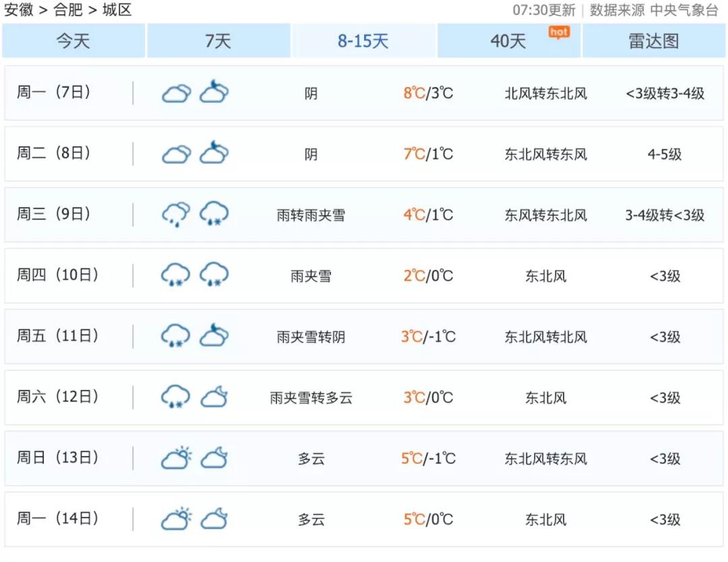Click the daytime overcast icon for 周一（7日）

pyautogui.click(x=177, y=93)
